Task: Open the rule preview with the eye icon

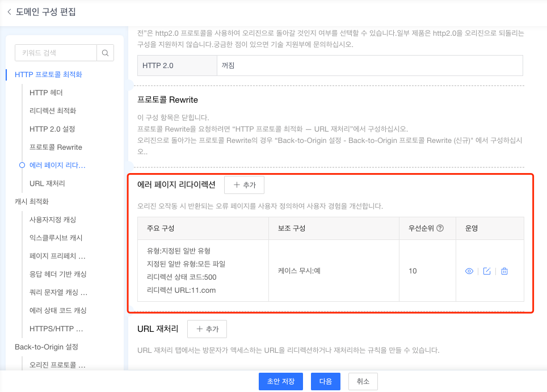Action: 468,271
